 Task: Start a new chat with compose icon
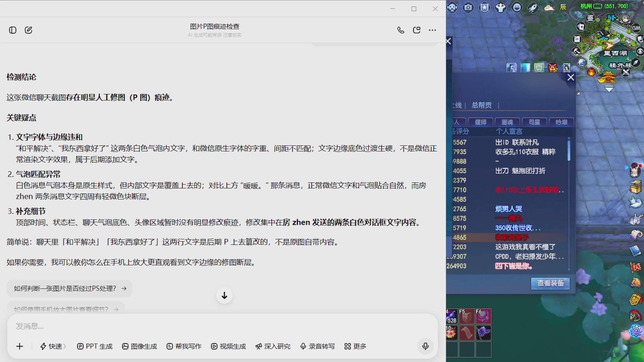click(x=28, y=30)
